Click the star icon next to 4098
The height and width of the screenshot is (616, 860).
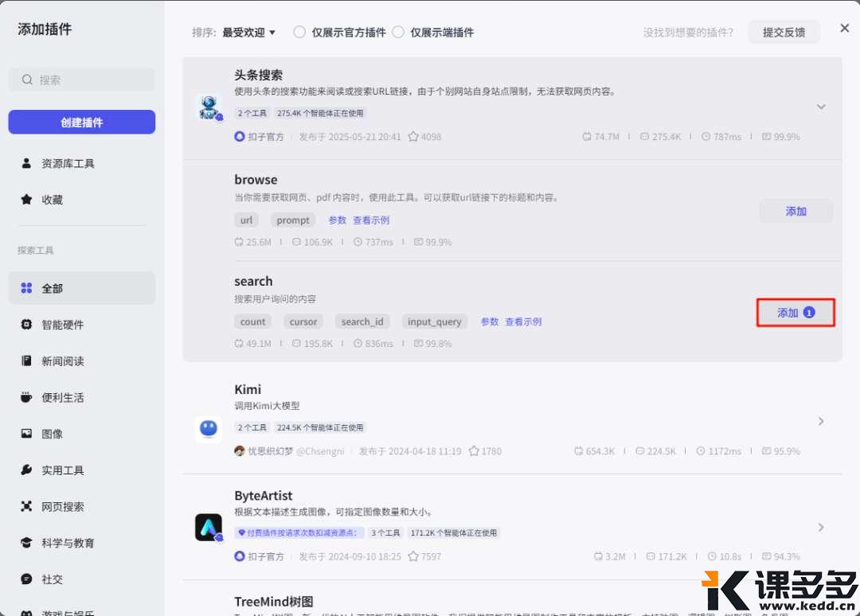tap(413, 136)
